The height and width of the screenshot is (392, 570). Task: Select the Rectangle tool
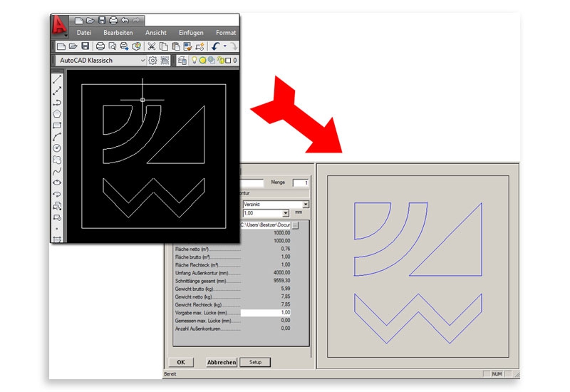[x=57, y=125]
